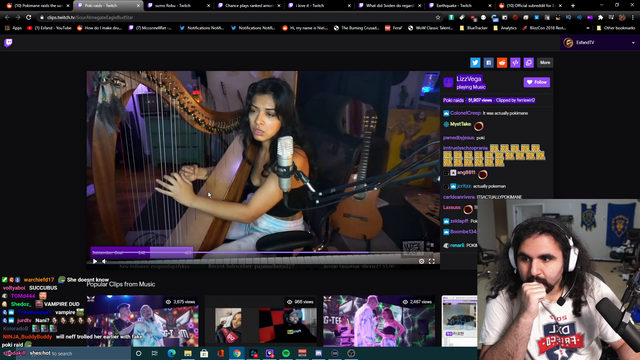Click jcritzz username in chat replay
The height and width of the screenshot is (360, 640).
pyautogui.click(x=464, y=186)
